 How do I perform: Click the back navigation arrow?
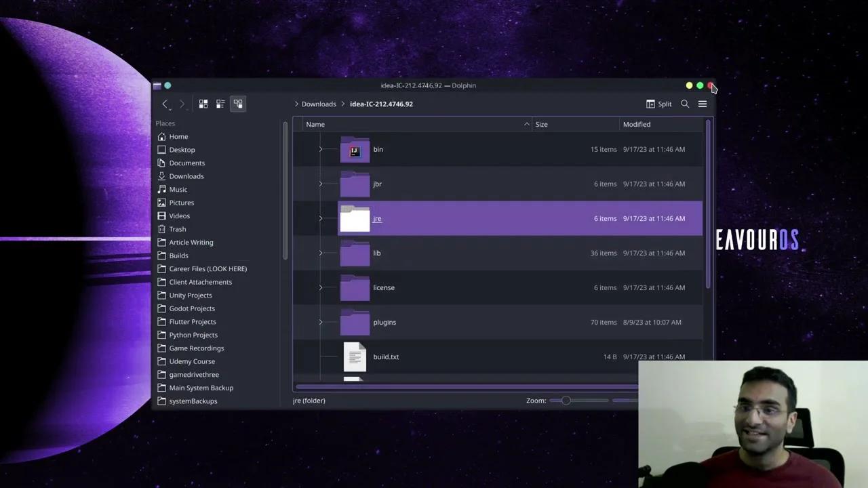(165, 104)
